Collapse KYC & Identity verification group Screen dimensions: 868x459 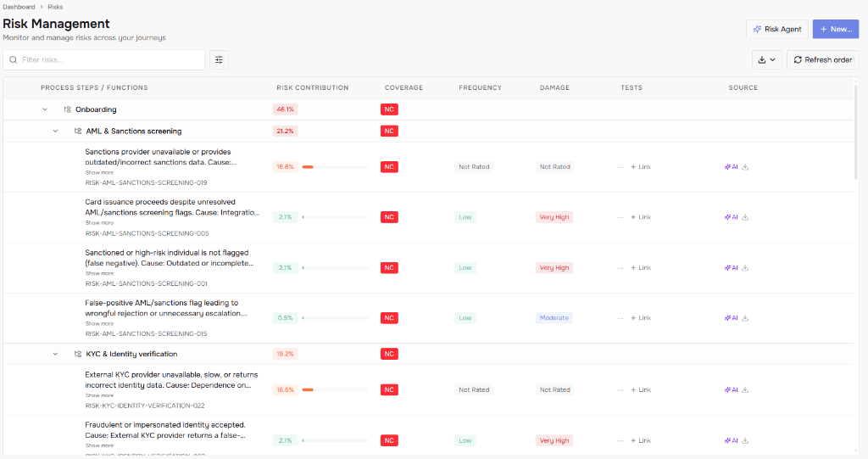click(x=55, y=354)
